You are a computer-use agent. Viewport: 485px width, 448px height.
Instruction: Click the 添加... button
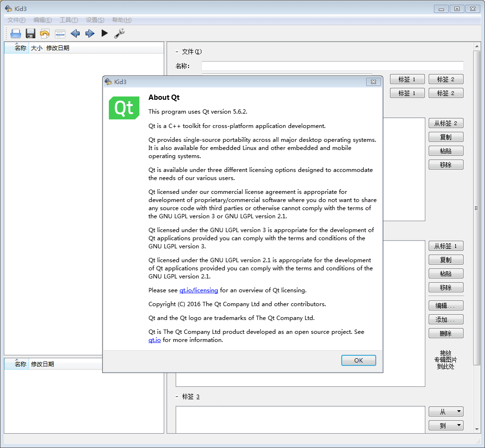pos(446,320)
